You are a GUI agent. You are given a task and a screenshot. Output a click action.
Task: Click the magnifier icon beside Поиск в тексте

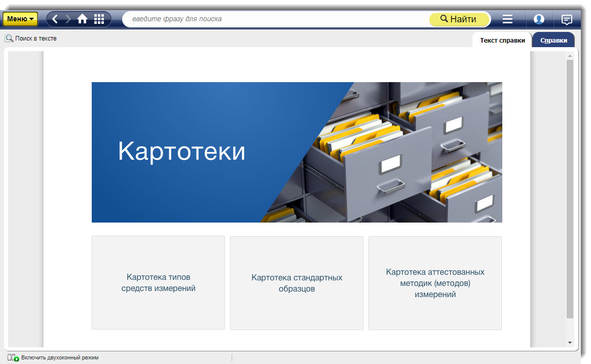click(x=9, y=39)
